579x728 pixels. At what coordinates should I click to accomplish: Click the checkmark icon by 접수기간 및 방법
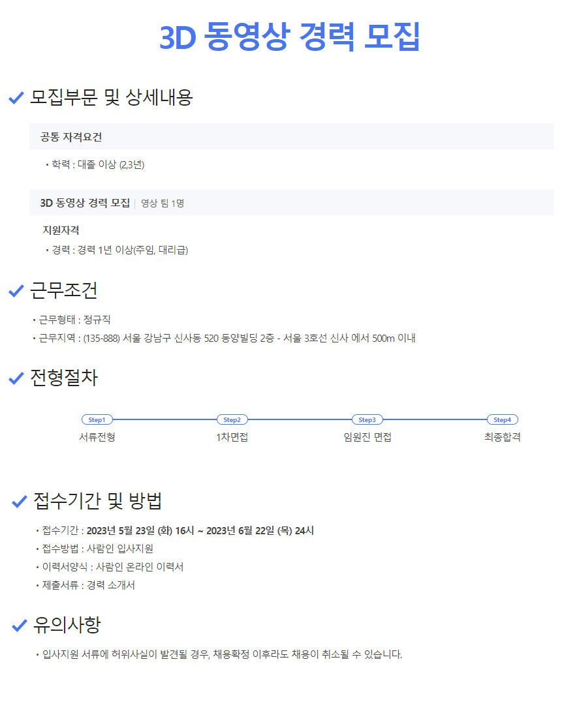tap(20, 502)
